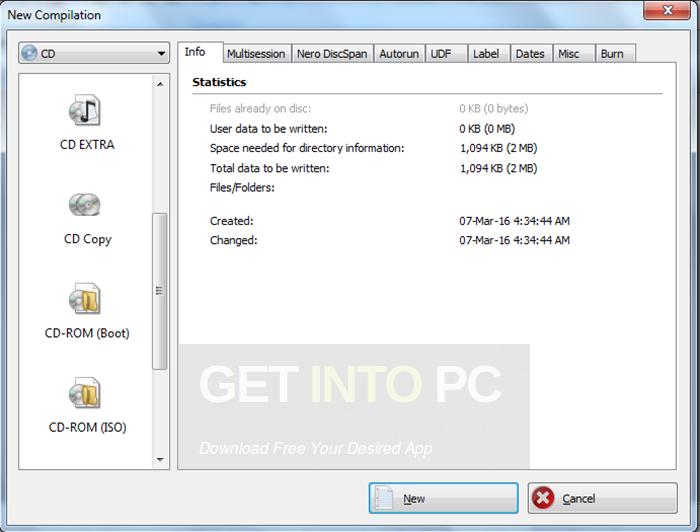The height and width of the screenshot is (532, 700).
Task: Click the compilation list scrollbar thumb
Action: point(159,291)
